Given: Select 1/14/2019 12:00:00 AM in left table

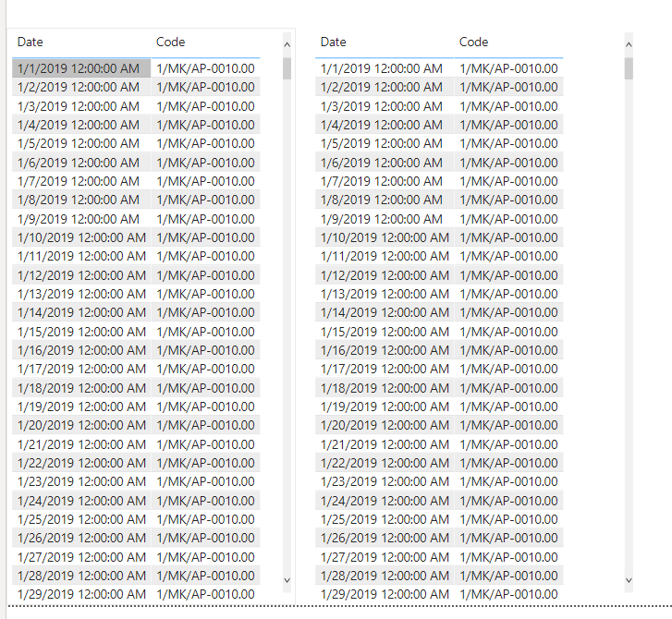Looking at the screenshot, I should (x=81, y=312).
